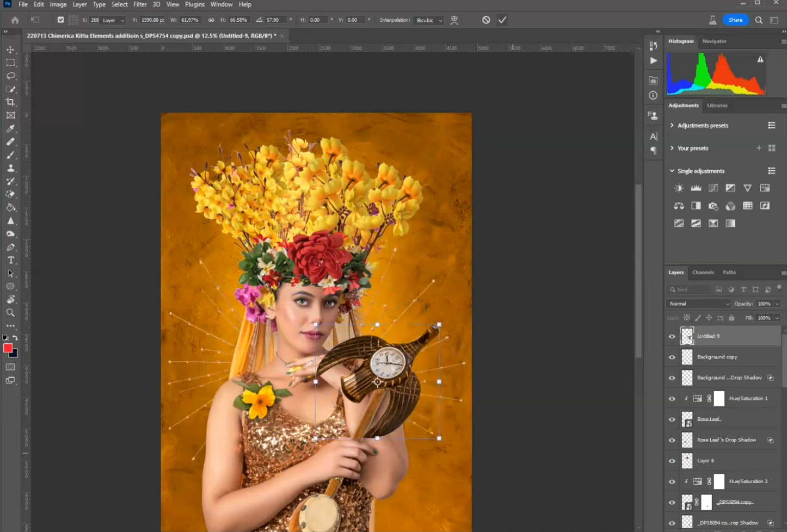Viewport: 787px width, 532px height.
Task: Toggle warp mode icon in options bar
Action: [454, 20]
